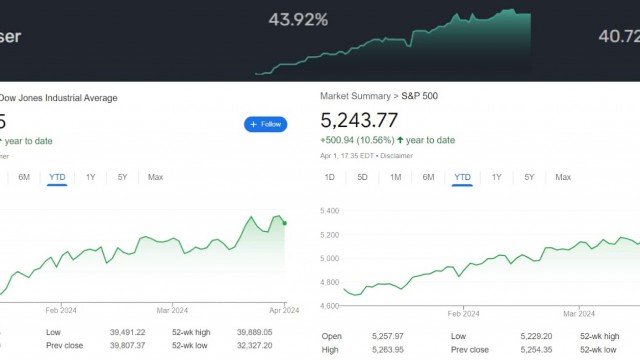Screen dimensions: 640x360
Task: Show Dow Jones Max range
Action: [x=155, y=177]
